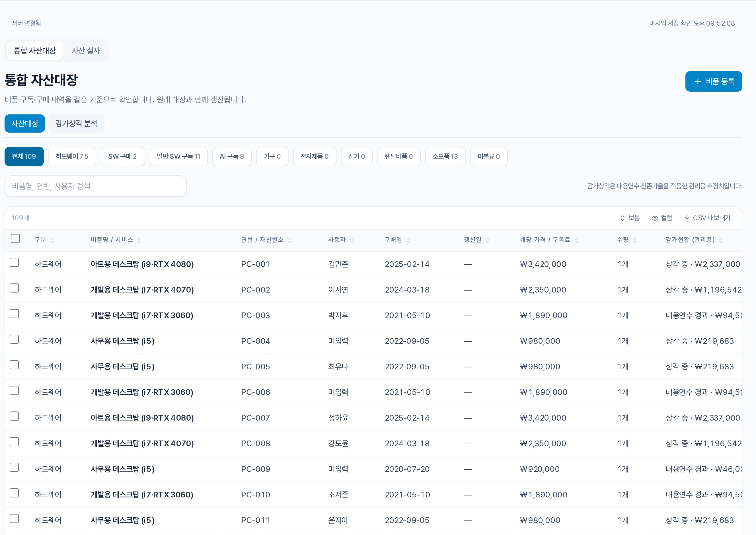This screenshot has width=756, height=535.
Task: Check the PC-001 row checkbox
Action: pyautogui.click(x=14, y=263)
